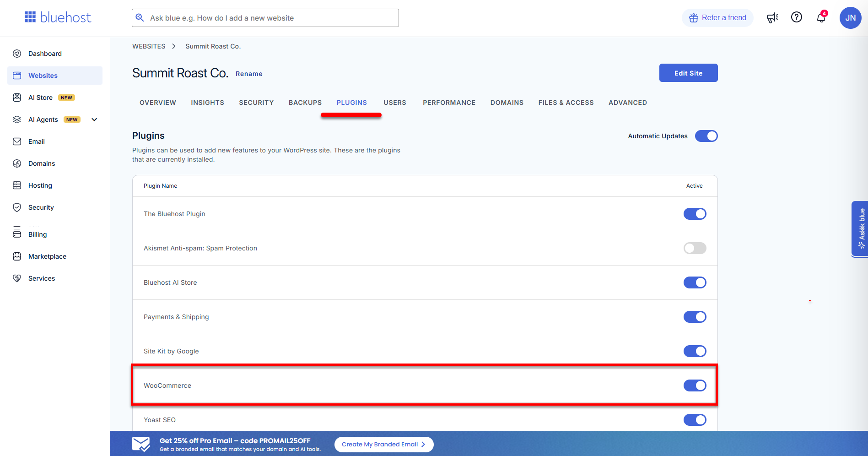Go to WEBSITES breadcrumb link
The height and width of the screenshot is (456, 868).
[149, 46]
